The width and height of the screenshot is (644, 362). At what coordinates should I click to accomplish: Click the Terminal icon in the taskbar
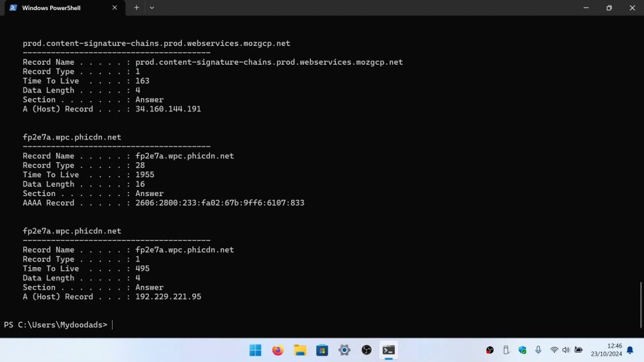[389, 350]
